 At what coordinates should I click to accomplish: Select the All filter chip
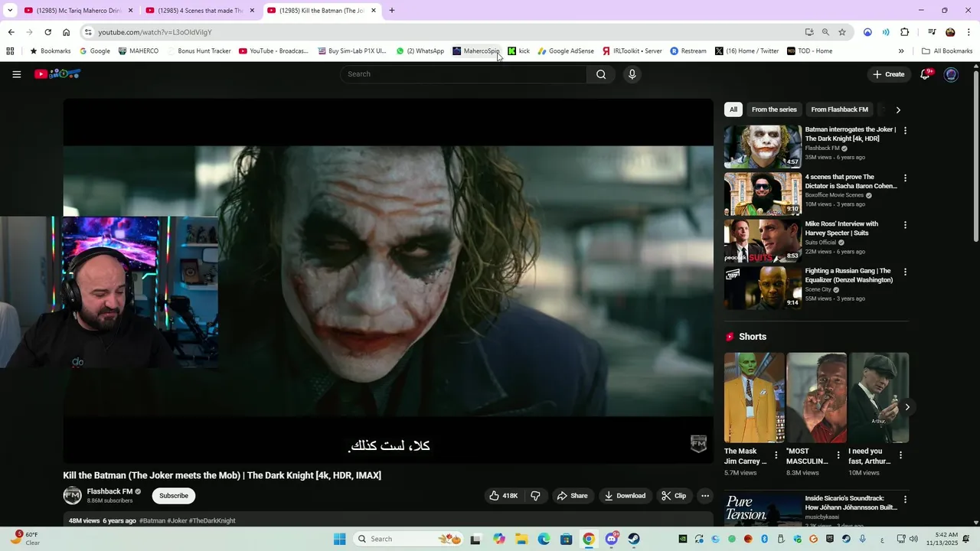(733, 109)
